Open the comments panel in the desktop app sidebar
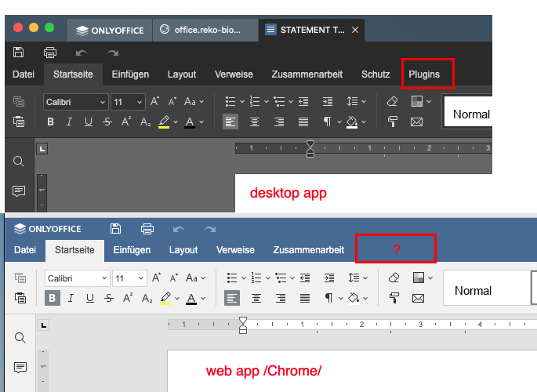 point(19,191)
